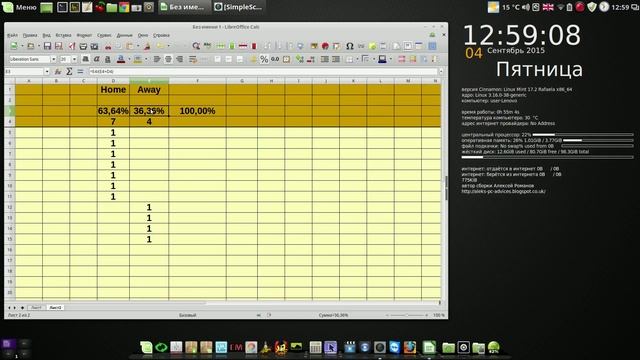
Task: Click the Save As icon
Action: tap(59, 46)
